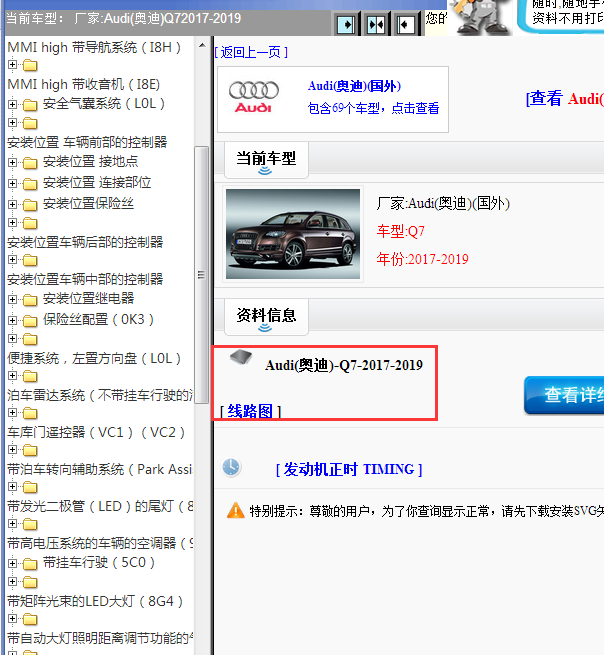Click the folder icon of 安全气囊系统 (L0L)

pyautogui.click(x=30, y=104)
